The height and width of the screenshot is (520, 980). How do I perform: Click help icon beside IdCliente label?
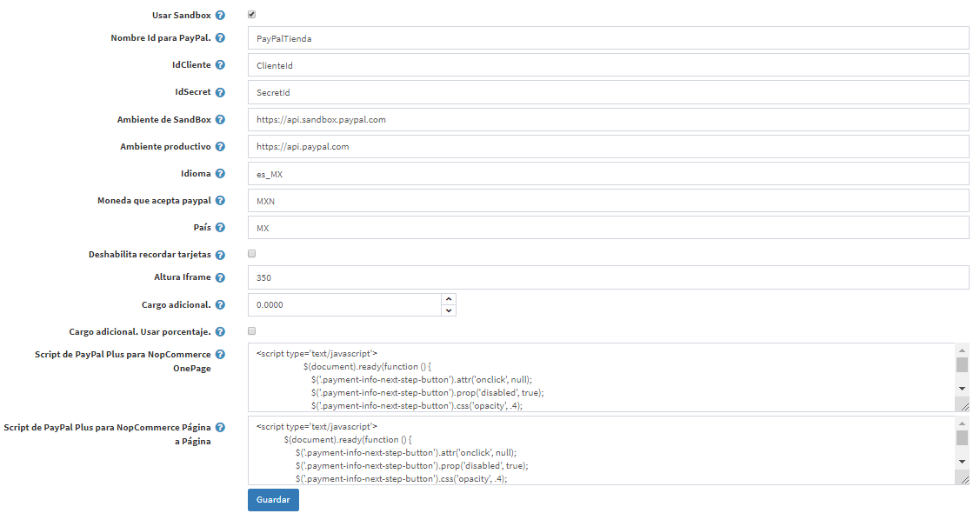click(x=220, y=65)
